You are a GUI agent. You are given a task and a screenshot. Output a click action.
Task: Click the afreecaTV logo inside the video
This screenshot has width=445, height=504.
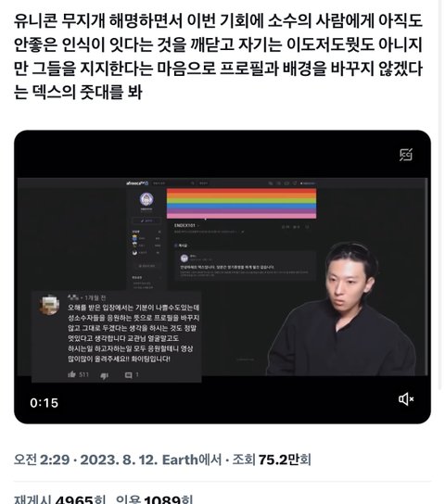[137, 183]
